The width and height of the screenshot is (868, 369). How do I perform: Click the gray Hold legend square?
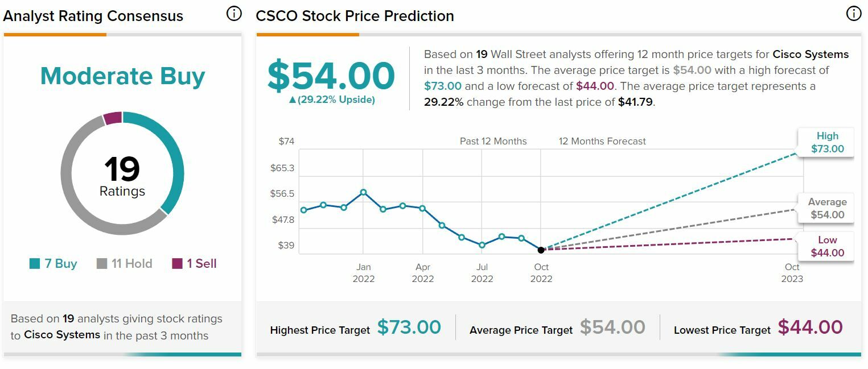[x=102, y=264]
